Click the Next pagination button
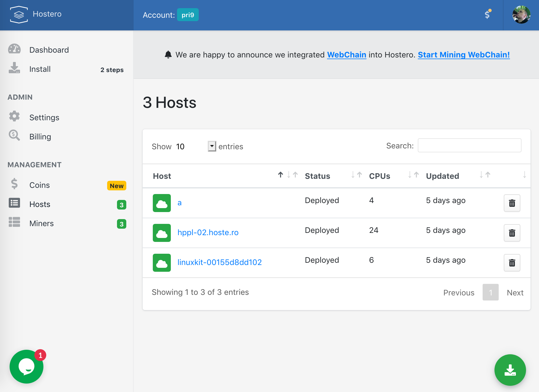Viewport: 539px width, 392px height. (x=515, y=293)
